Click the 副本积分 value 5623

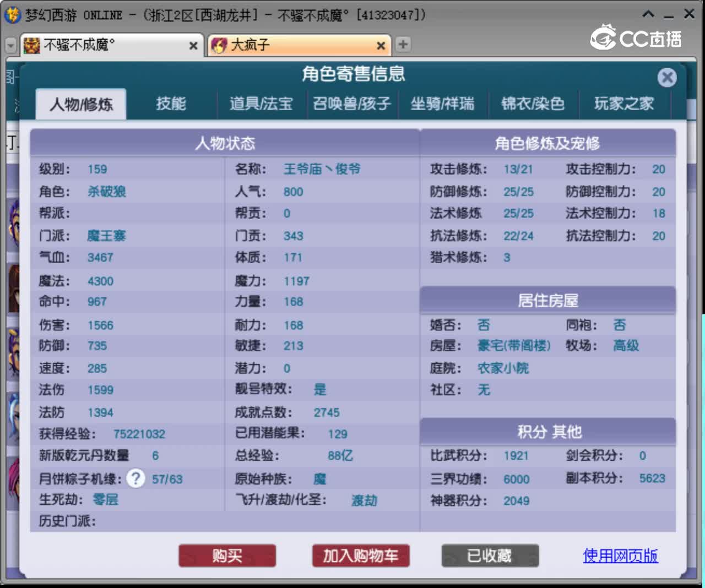pyautogui.click(x=652, y=478)
